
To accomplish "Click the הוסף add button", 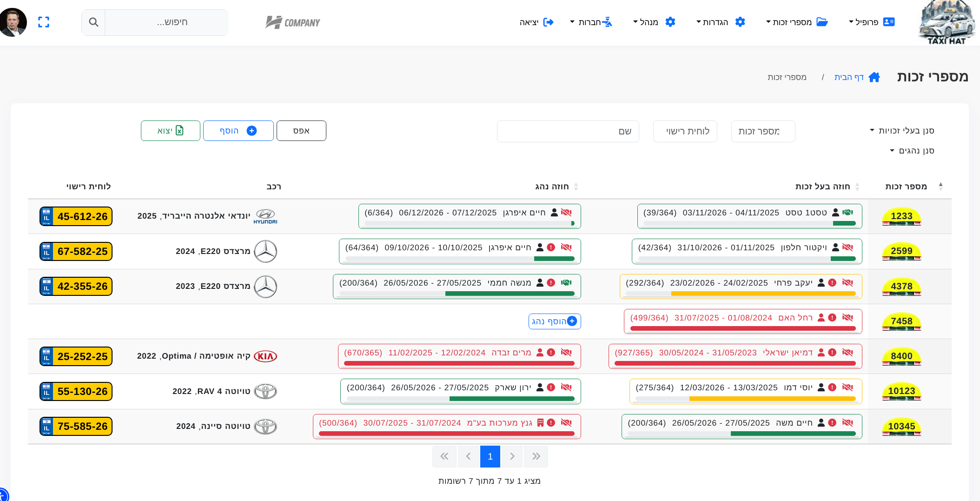I will [238, 131].
